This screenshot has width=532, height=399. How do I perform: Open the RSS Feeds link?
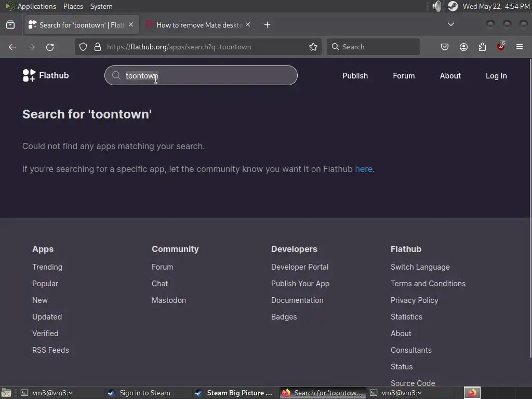[50, 350]
